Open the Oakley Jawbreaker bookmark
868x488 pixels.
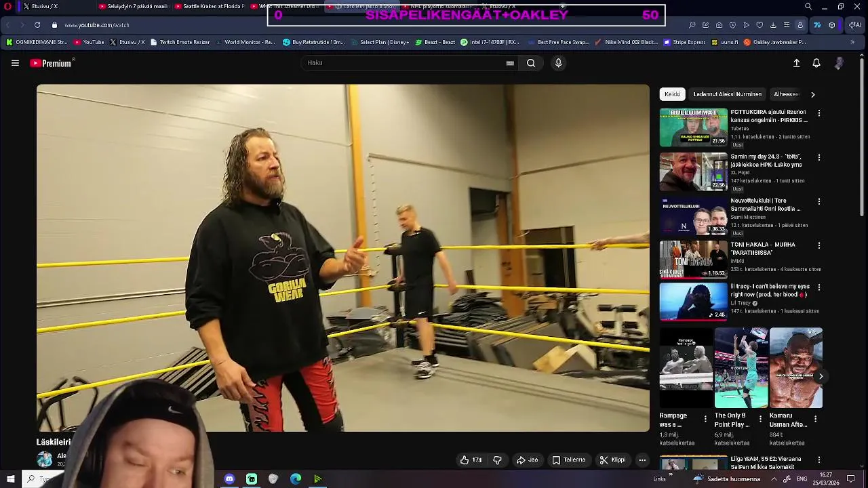[775, 42]
